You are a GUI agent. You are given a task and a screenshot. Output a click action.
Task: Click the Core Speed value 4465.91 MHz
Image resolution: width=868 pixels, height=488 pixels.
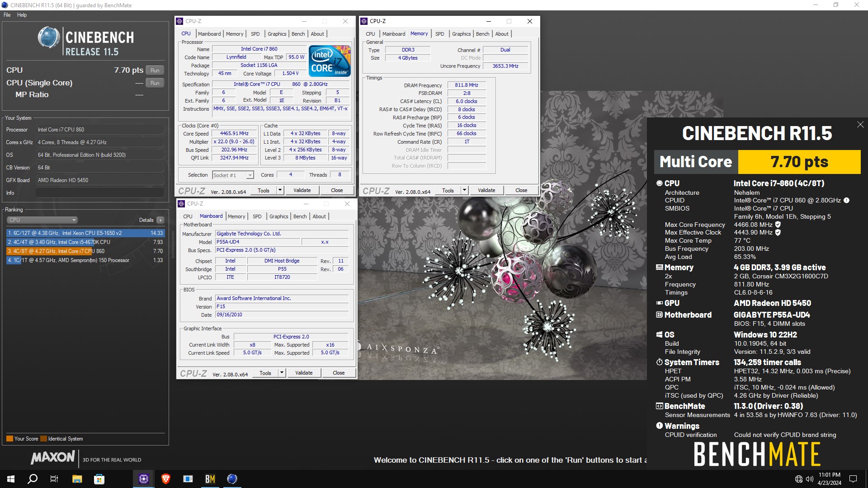[234, 134]
